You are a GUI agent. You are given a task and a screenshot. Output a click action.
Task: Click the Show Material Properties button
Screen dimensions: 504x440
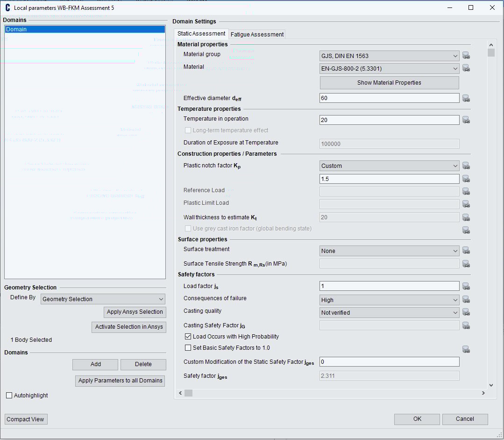coord(389,83)
